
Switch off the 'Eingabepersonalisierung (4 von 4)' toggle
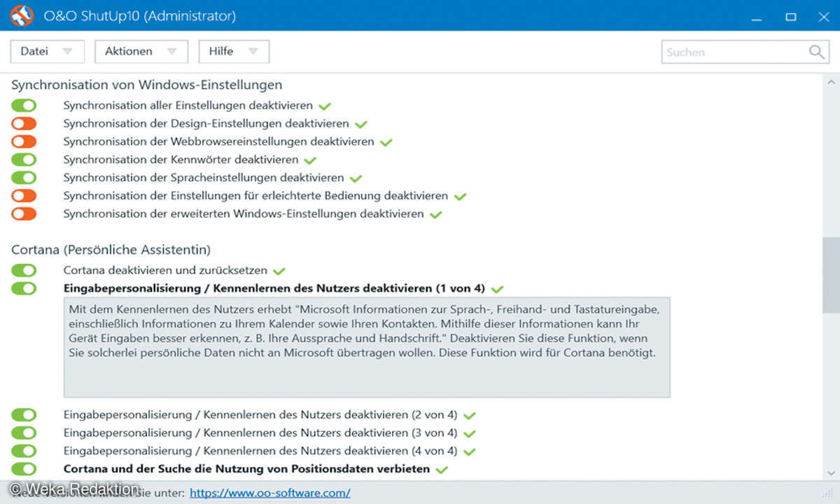(24, 451)
